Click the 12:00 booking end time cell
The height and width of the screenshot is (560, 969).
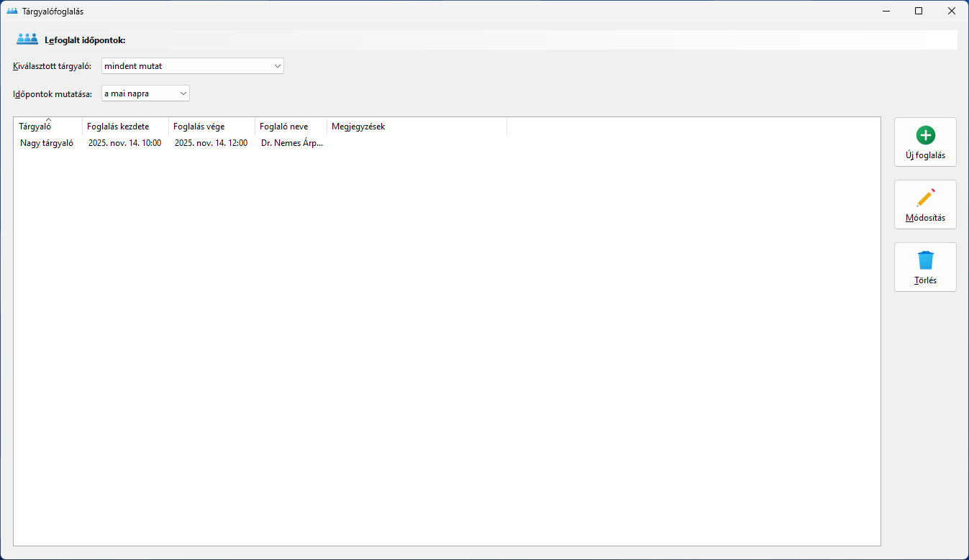(211, 143)
